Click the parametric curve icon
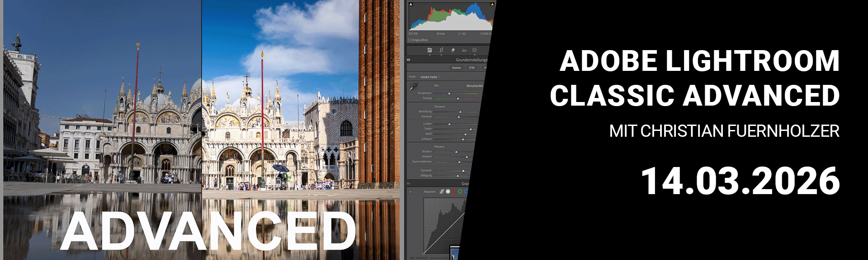This screenshot has width=868, height=260. click(x=442, y=192)
